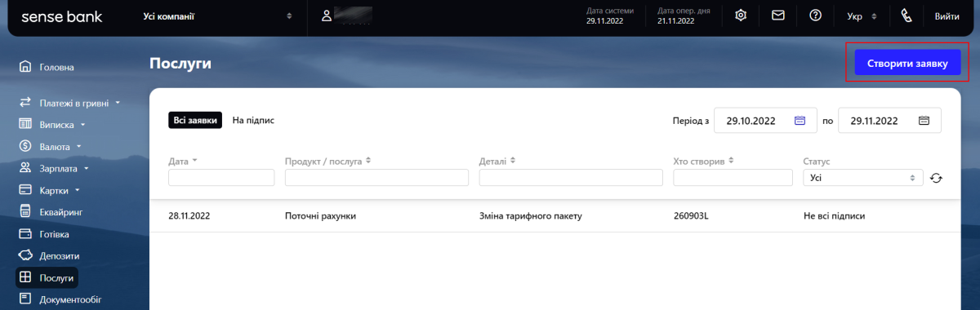This screenshot has width=980, height=310.
Task: Open the Статус Усі dropdown
Action: click(863, 177)
